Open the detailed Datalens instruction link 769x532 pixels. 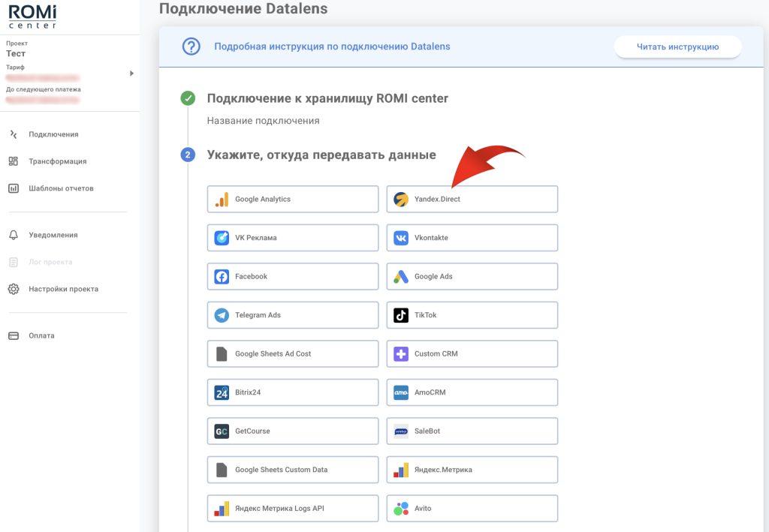coord(332,47)
